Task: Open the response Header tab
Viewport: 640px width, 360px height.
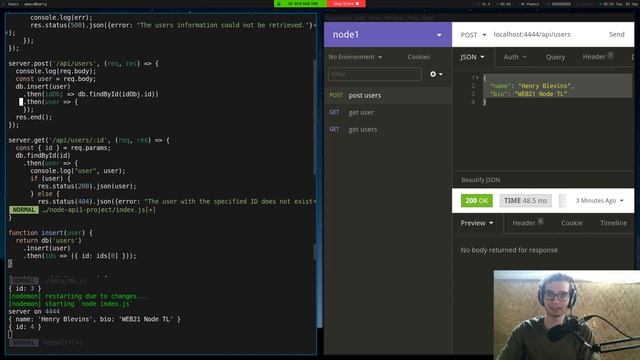Action: tap(527, 223)
